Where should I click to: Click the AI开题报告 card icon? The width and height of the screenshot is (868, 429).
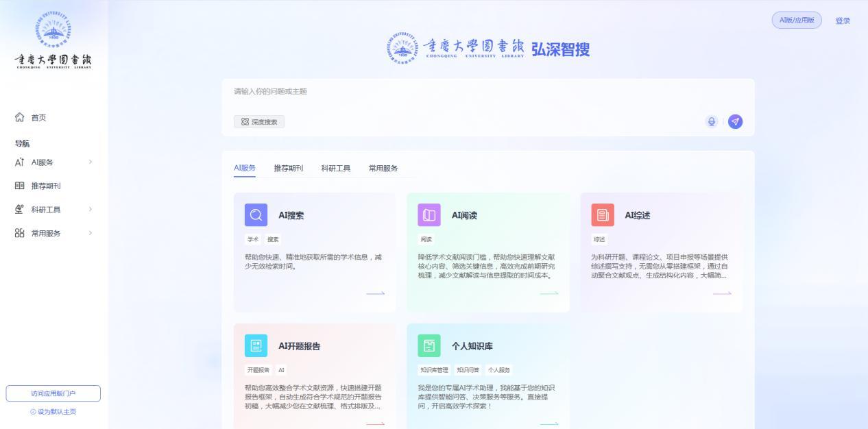(256, 346)
